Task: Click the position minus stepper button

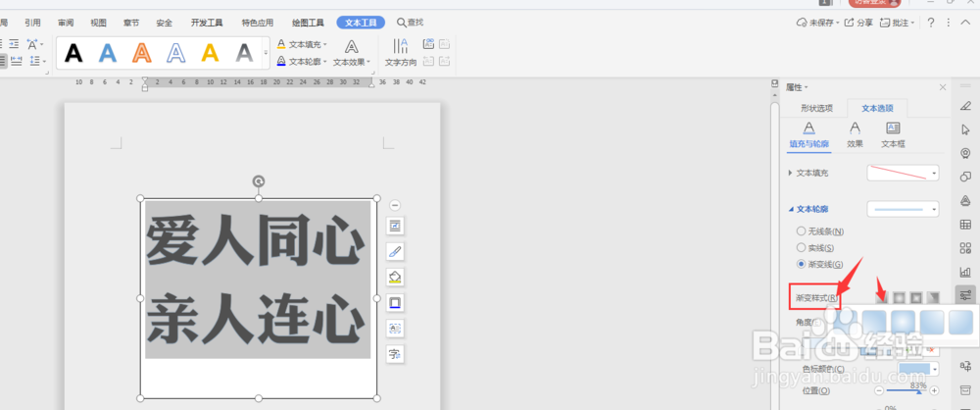Action: click(x=879, y=390)
